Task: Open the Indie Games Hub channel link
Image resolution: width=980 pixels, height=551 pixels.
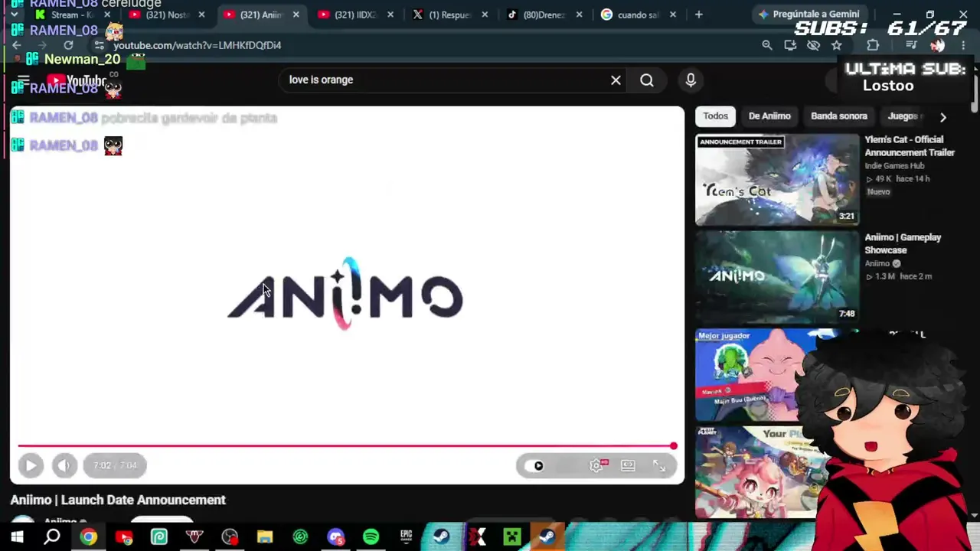Action: pyautogui.click(x=894, y=166)
